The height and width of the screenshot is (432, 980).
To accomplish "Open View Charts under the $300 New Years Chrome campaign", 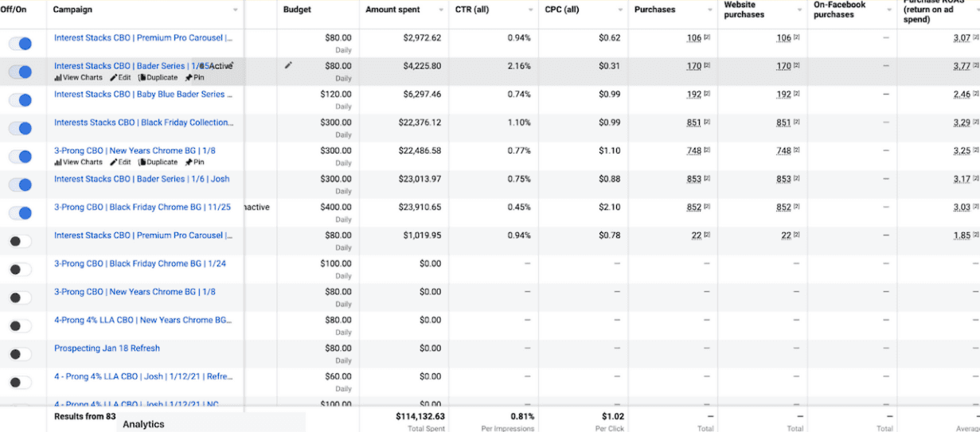I will [78, 162].
